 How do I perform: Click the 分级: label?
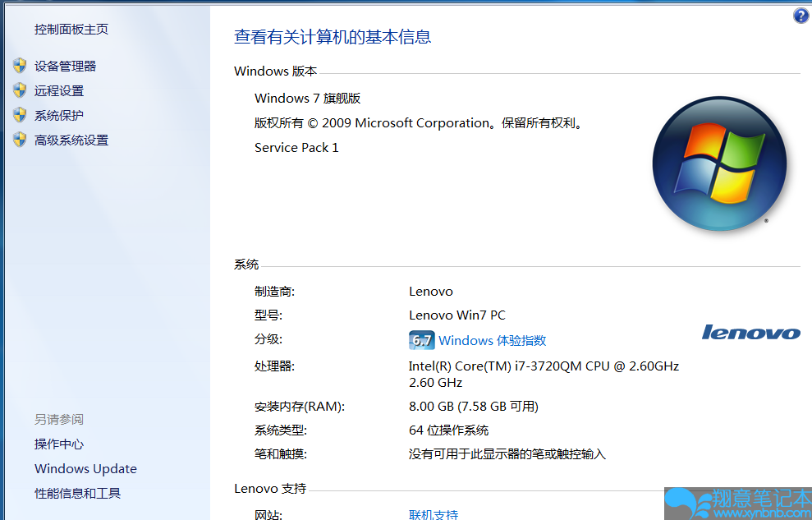point(268,339)
